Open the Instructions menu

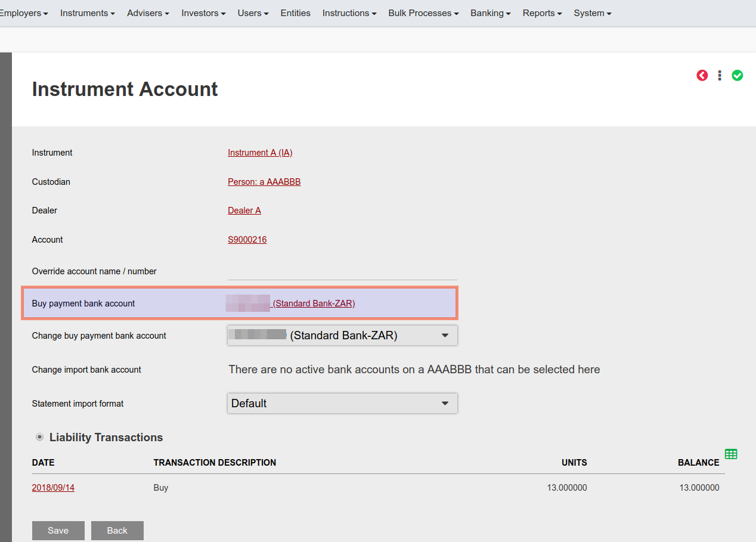(x=349, y=13)
